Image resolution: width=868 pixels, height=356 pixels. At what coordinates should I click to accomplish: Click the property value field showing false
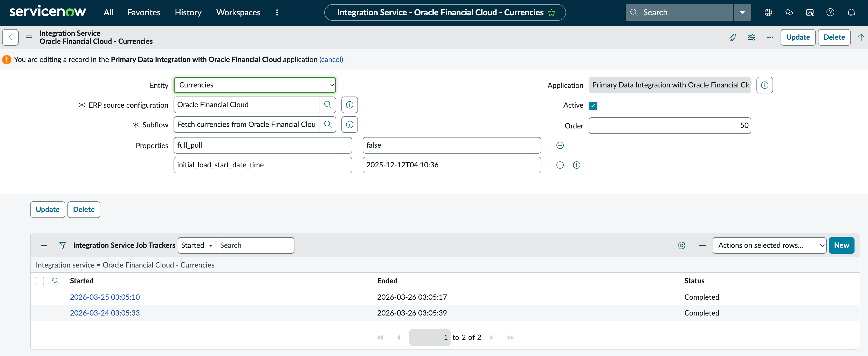[452, 145]
